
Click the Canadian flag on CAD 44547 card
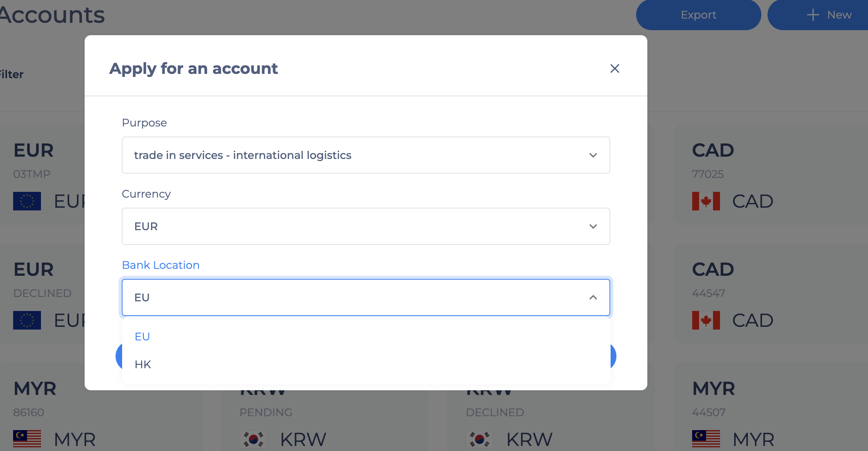706,320
